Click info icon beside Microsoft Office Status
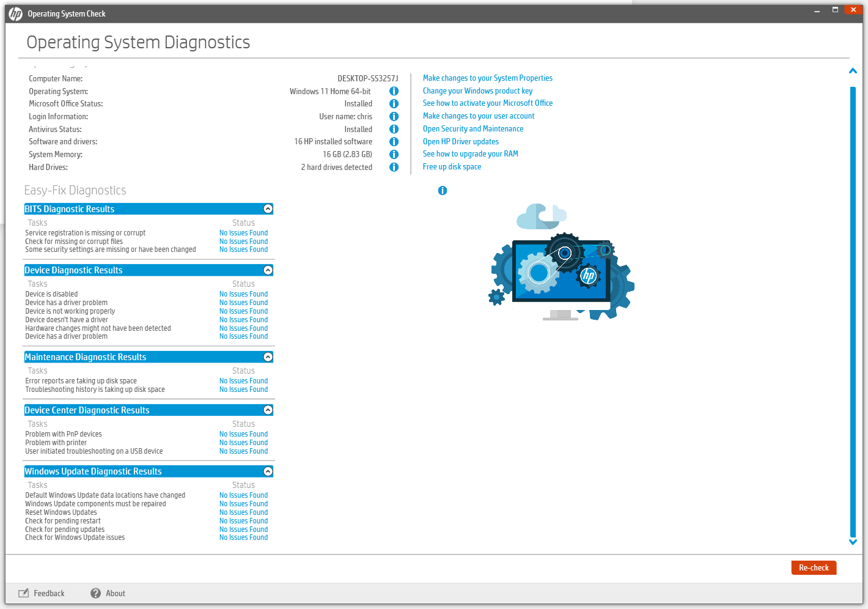Viewport: 868px width, 609px height. (x=394, y=104)
